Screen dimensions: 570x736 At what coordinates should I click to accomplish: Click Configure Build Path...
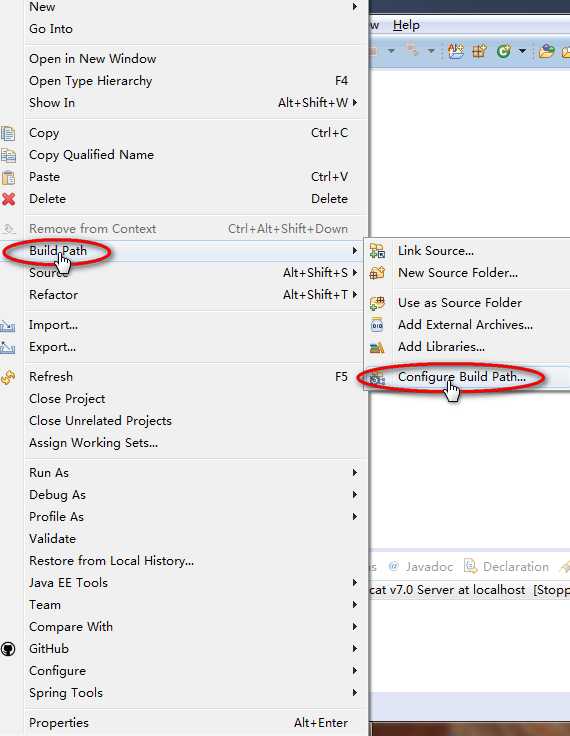(468, 377)
